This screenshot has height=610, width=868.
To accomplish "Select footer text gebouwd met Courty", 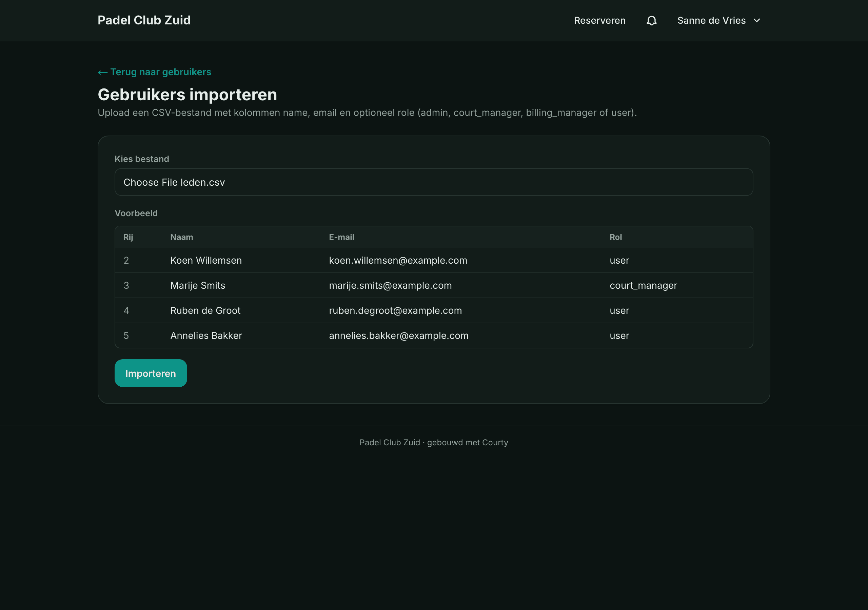I will point(467,442).
